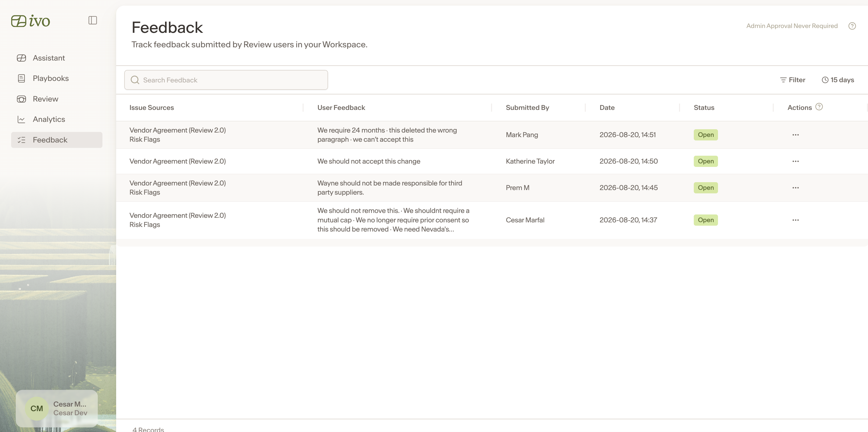Image resolution: width=868 pixels, height=432 pixels.
Task: Click the Feedback checklist icon
Action: click(x=21, y=140)
